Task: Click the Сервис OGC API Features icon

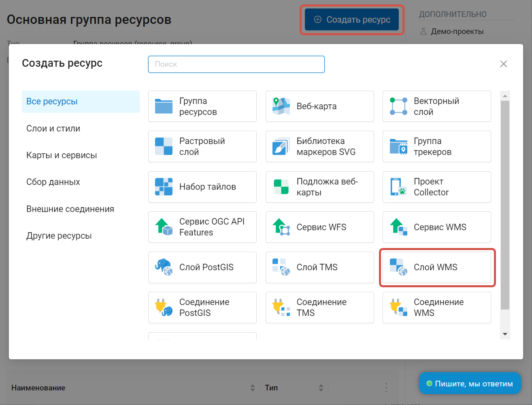Action: pyautogui.click(x=164, y=227)
